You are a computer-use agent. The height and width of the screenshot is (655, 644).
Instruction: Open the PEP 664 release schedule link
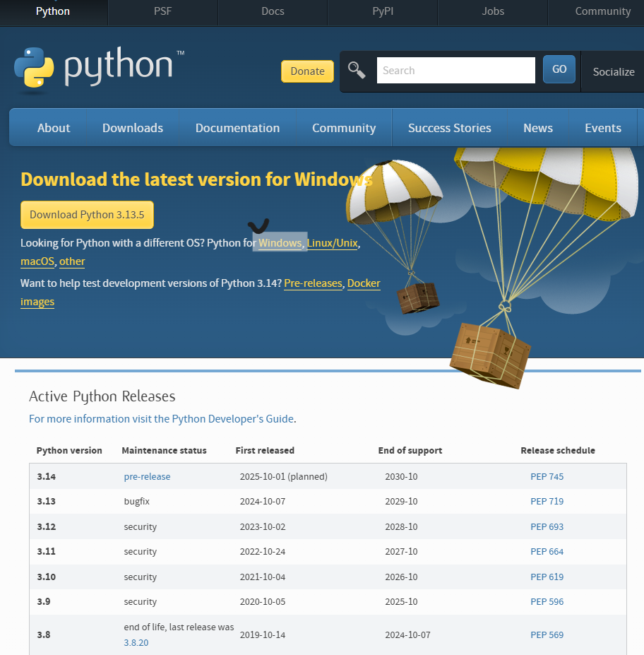[x=547, y=551]
